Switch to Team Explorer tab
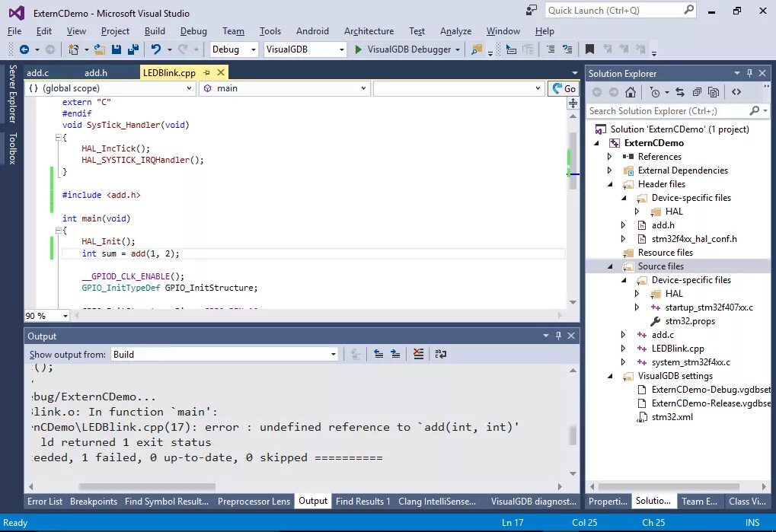This screenshot has width=776, height=532. (x=699, y=502)
